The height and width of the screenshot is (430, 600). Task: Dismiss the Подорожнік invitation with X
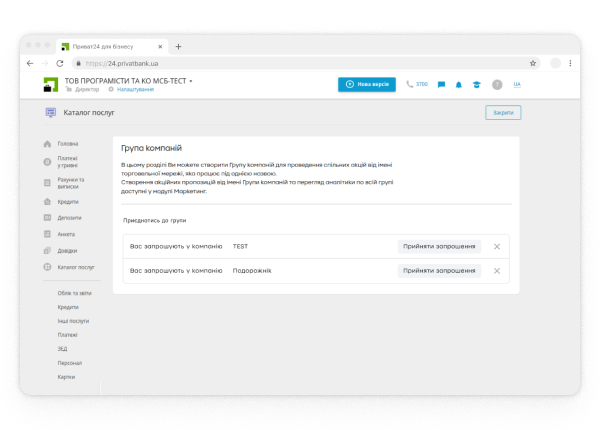(x=497, y=271)
